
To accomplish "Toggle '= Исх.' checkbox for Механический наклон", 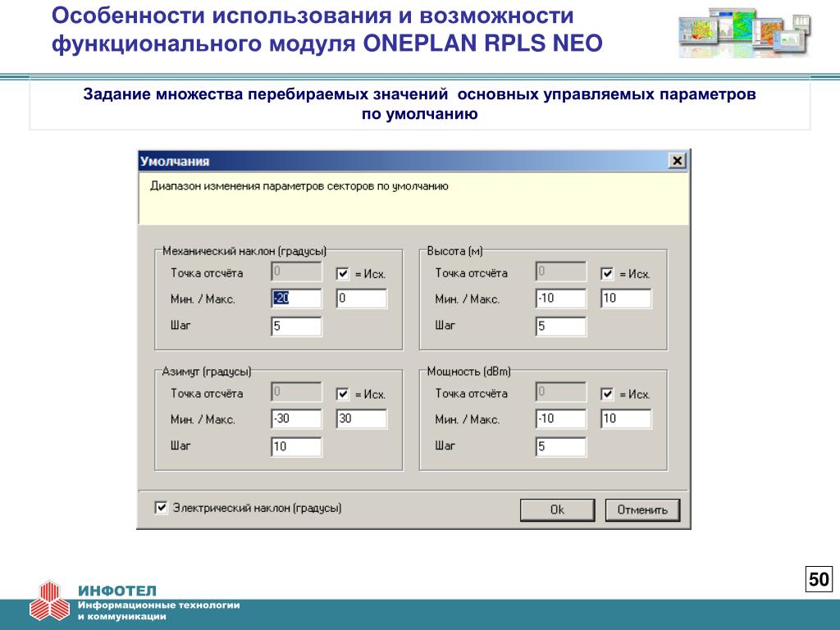I will (x=342, y=274).
